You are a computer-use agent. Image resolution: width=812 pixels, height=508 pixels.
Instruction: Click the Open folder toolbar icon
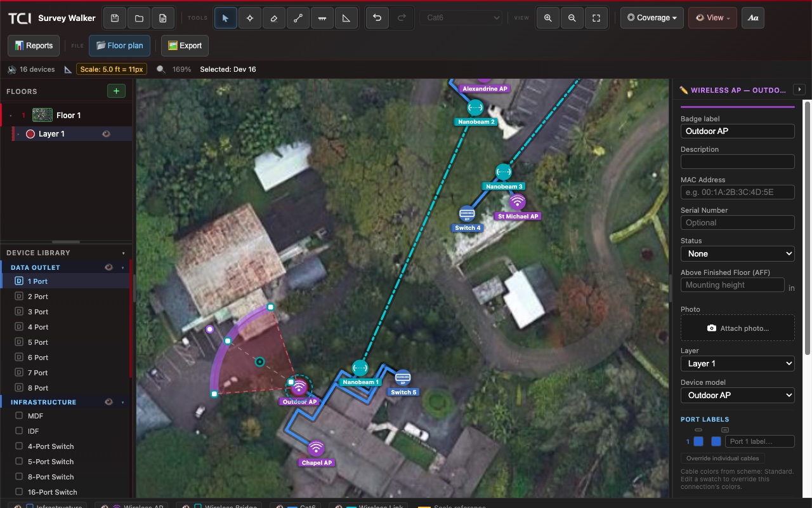pos(139,18)
